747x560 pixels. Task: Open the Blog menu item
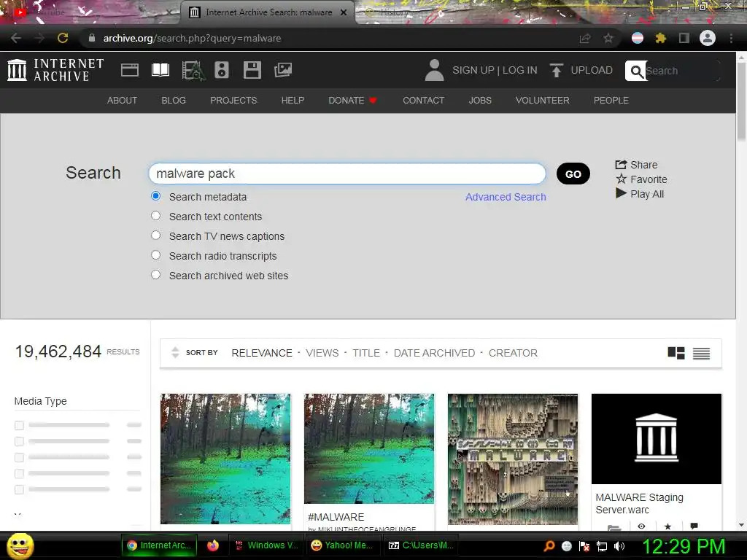(174, 101)
